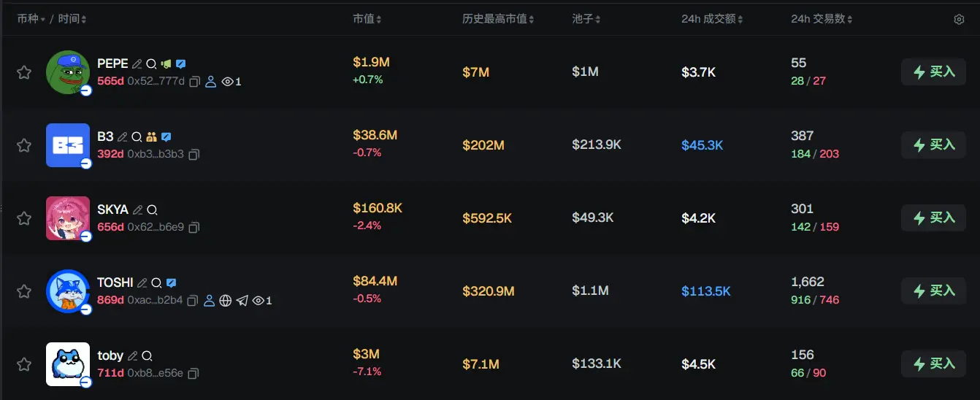The image size is (980, 400).
Task: Star the TOSHI token row
Action: pos(24,291)
